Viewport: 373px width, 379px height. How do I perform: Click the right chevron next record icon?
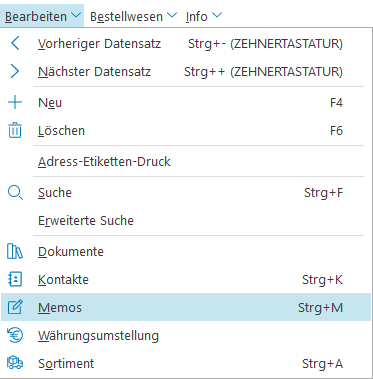pos(15,71)
